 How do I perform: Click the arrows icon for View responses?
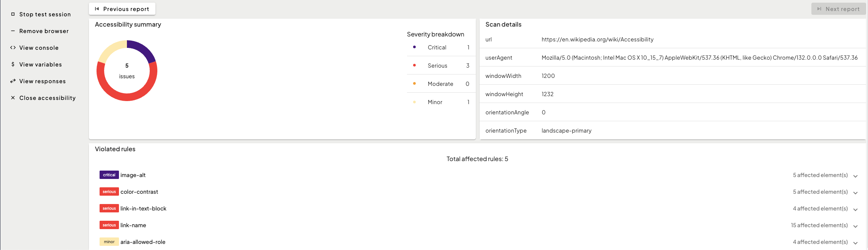tap(13, 81)
